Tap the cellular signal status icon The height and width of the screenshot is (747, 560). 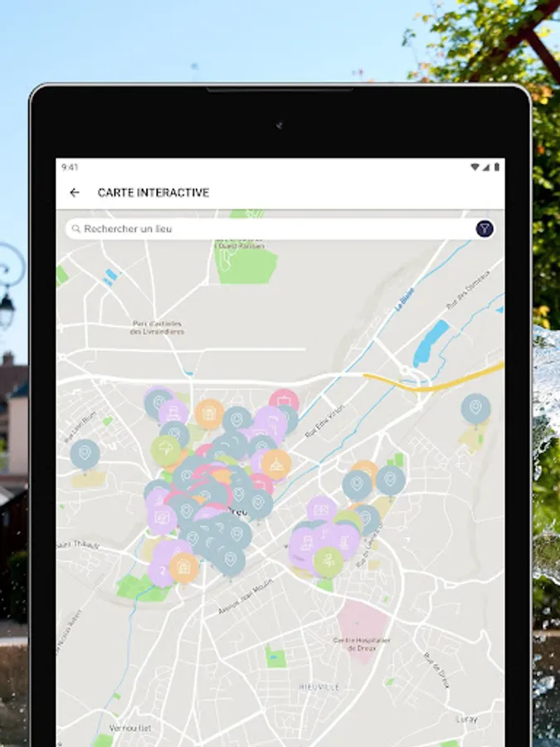[486, 167]
